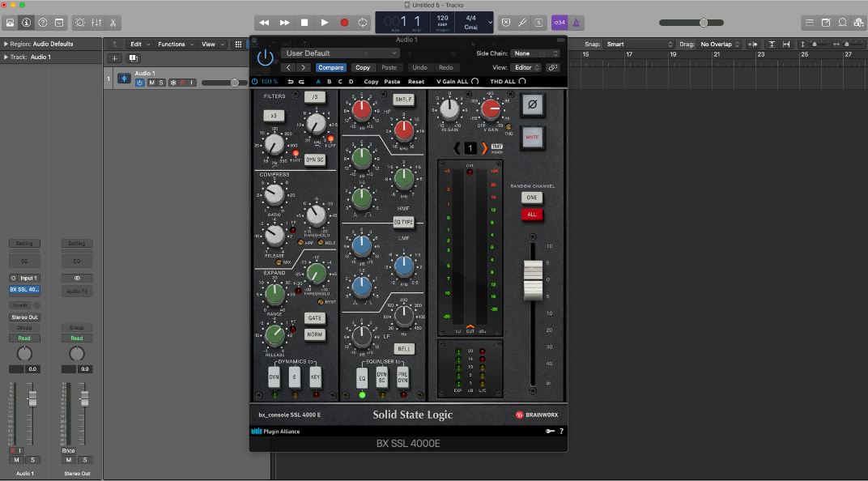The height and width of the screenshot is (481, 868).
Task: Toggle the plugin power bypass button
Action: point(265,57)
